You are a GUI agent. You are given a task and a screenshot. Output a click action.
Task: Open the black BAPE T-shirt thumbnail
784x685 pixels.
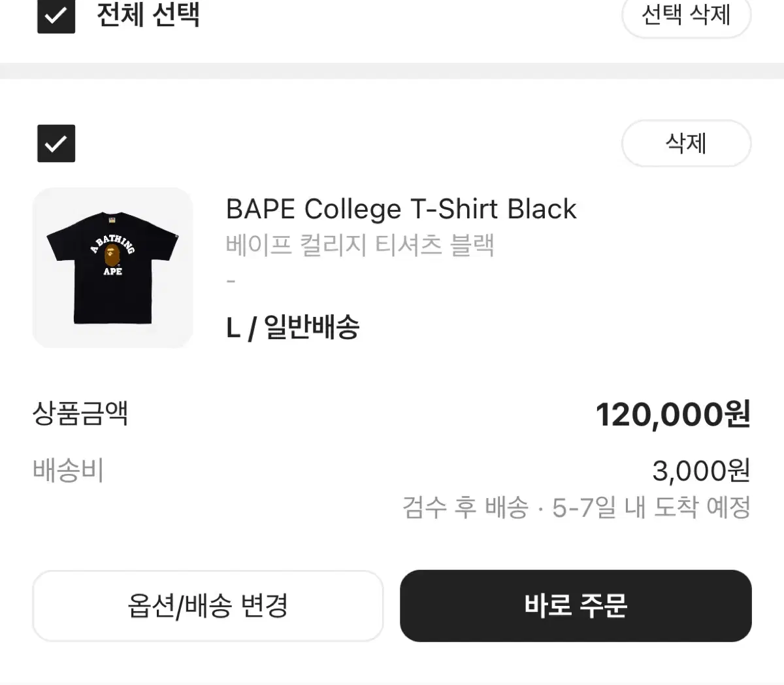112,268
